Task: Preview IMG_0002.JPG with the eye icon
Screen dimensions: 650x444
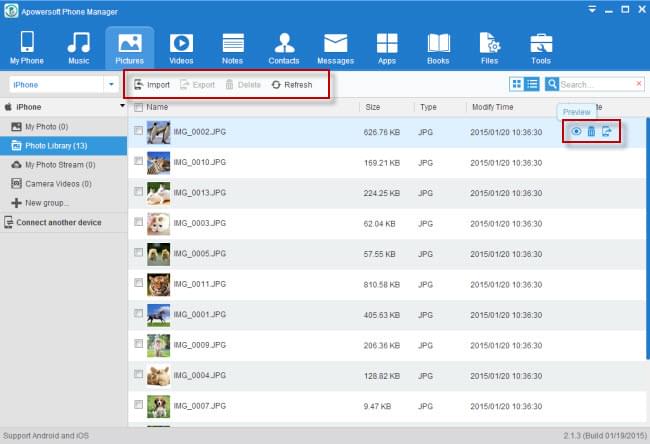Action: (x=576, y=131)
